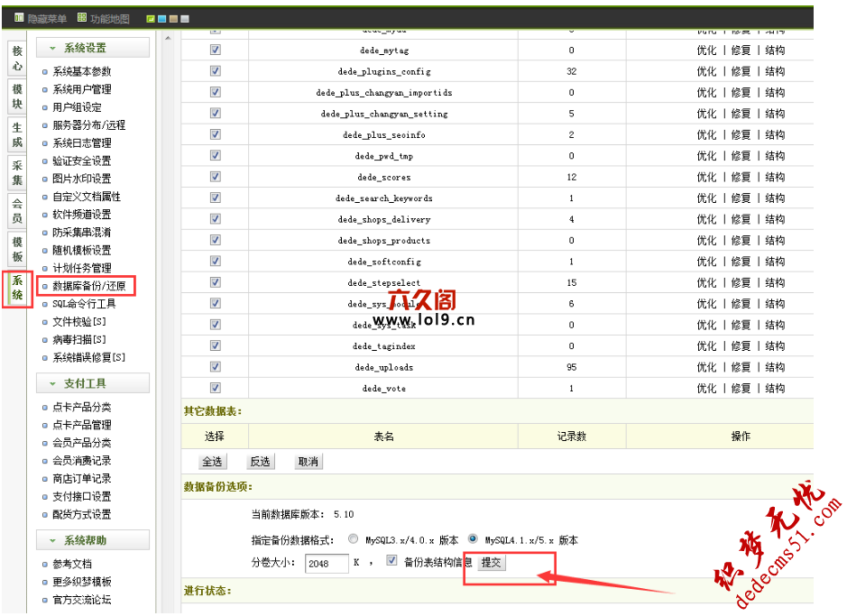Click the bullet icon beside 病毒扫描[S]
The image size is (847, 616).
45,340
